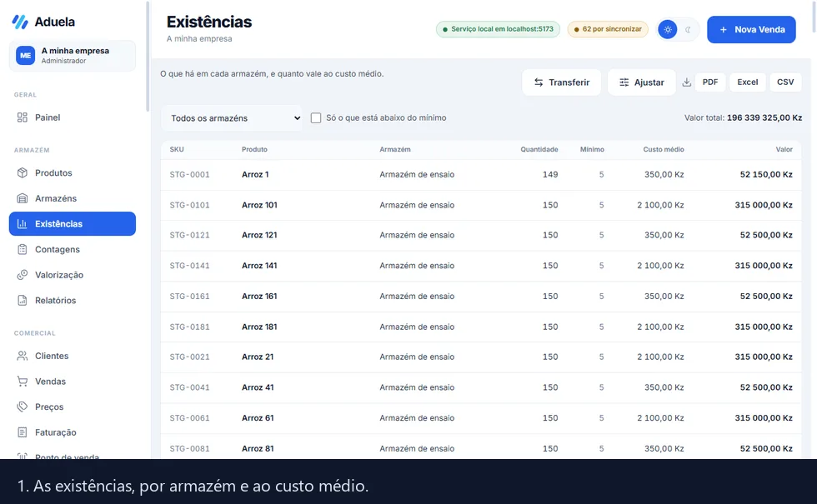The height and width of the screenshot is (504, 817).
Task: Select product Arroz 121
Action: tap(259, 235)
